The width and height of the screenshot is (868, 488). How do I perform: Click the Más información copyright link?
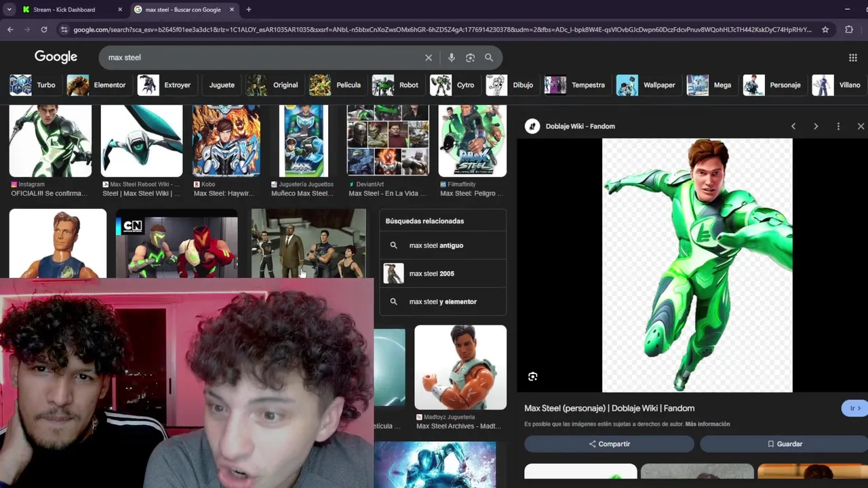(x=707, y=424)
